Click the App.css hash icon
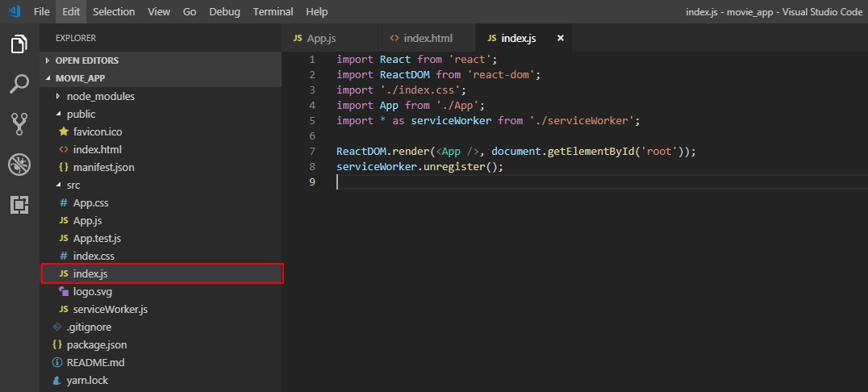Viewport: 868px width, 392px height. 64,202
